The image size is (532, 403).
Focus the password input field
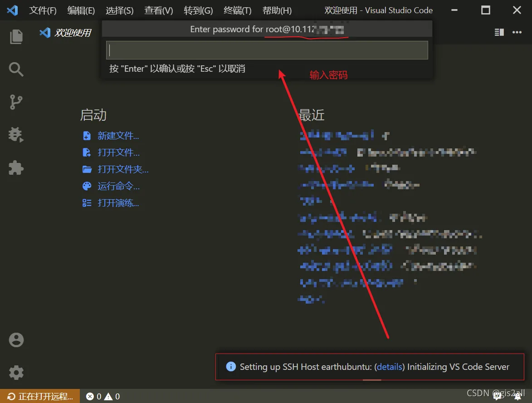(267, 50)
